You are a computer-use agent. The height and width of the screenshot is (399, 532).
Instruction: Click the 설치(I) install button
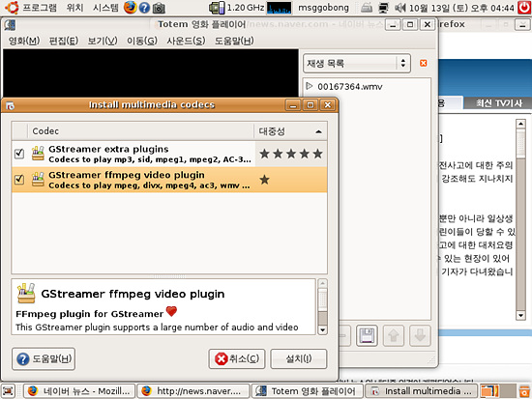click(299, 358)
